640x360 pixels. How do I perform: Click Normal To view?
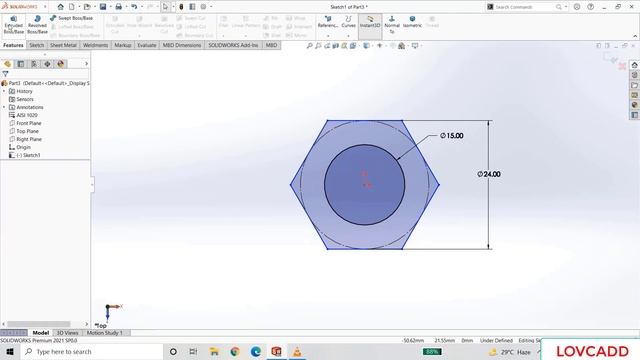coord(392,25)
